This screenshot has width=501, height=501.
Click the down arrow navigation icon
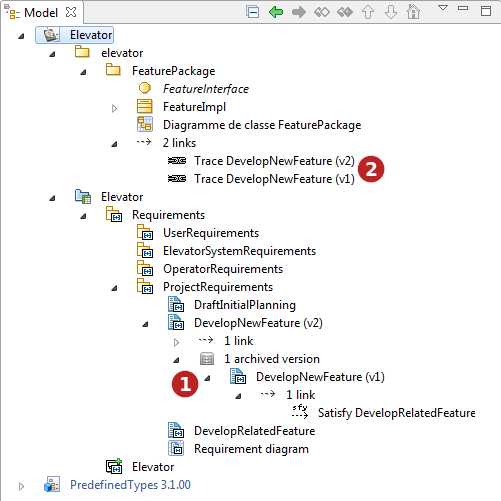[x=391, y=12]
